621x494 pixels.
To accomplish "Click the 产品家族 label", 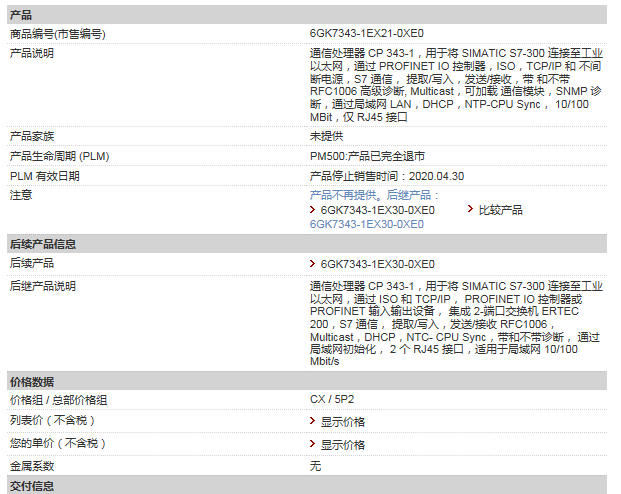I will tap(32, 136).
